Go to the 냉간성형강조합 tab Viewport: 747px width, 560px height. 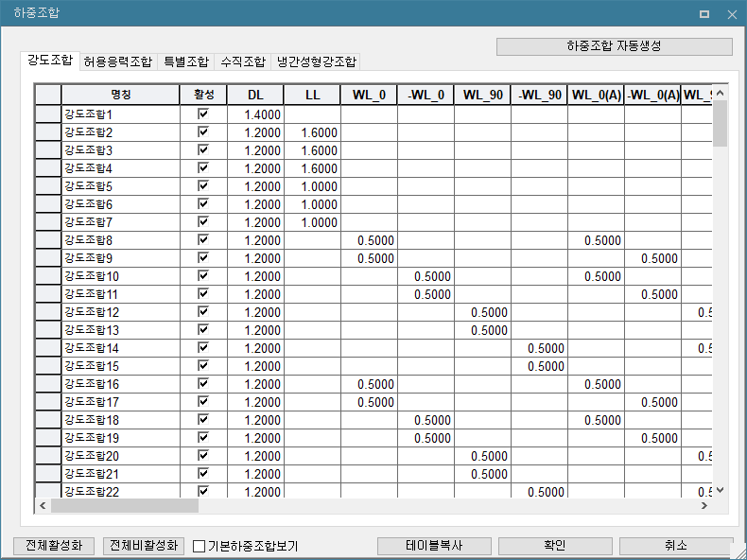[316, 62]
